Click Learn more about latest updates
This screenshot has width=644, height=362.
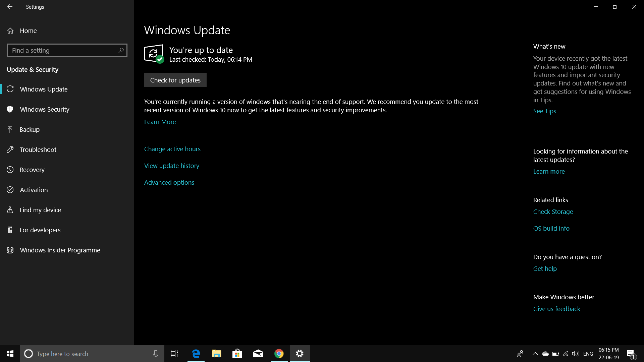click(x=549, y=172)
